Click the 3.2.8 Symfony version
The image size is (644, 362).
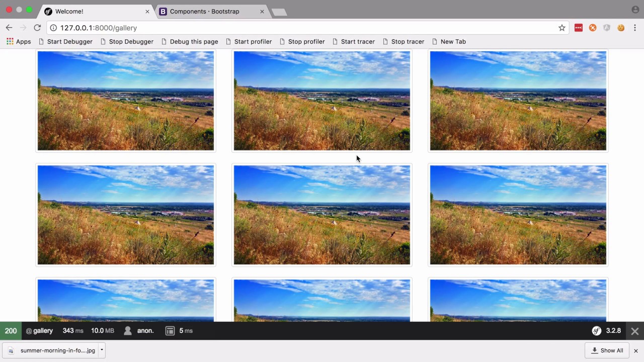point(613,331)
